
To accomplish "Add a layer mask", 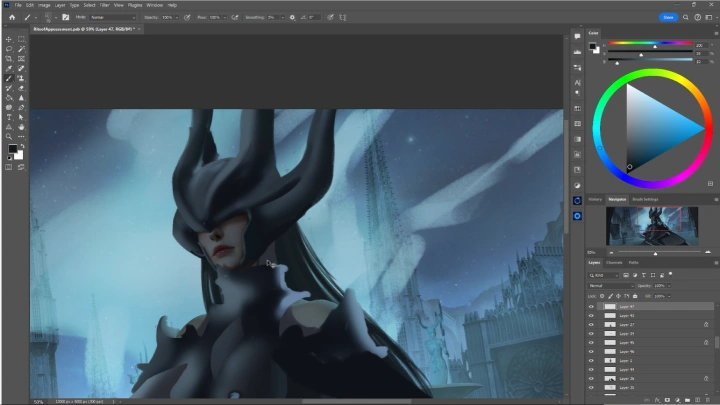I will click(667, 400).
